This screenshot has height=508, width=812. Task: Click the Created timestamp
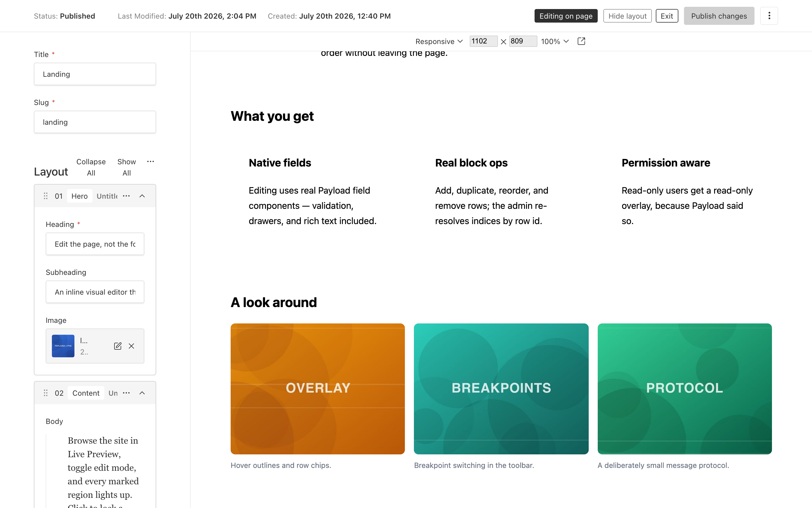pos(329,16)
